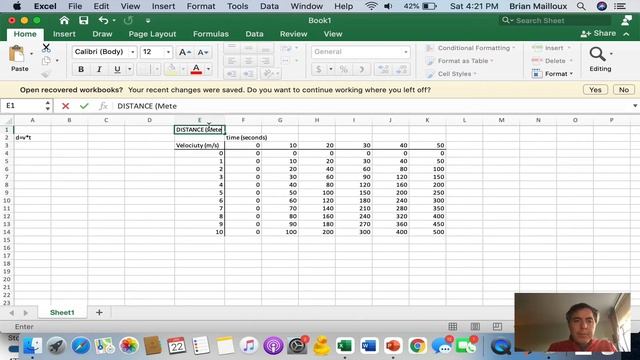Click the Search Sheet field

tap(555, 20)
